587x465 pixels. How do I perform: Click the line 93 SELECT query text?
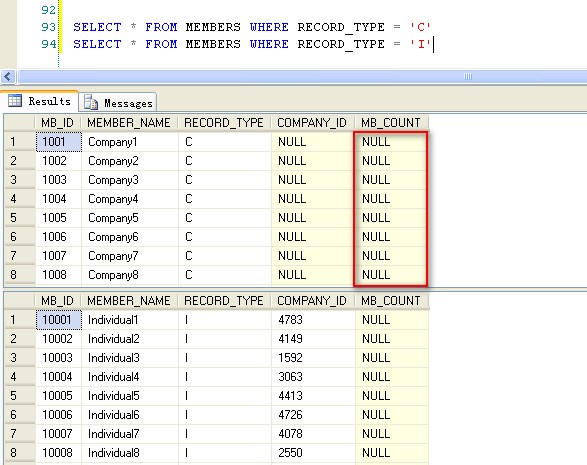[252, 27]
